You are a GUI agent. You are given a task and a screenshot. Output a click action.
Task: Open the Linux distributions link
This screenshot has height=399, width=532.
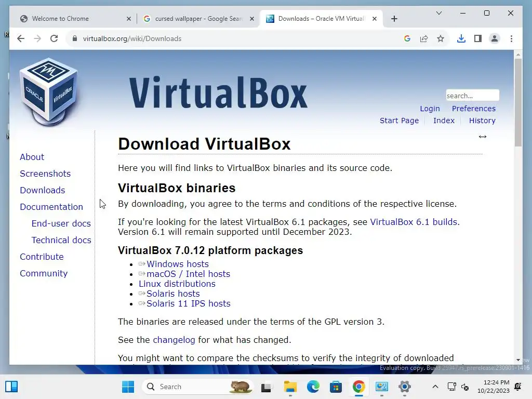[177, 284]
